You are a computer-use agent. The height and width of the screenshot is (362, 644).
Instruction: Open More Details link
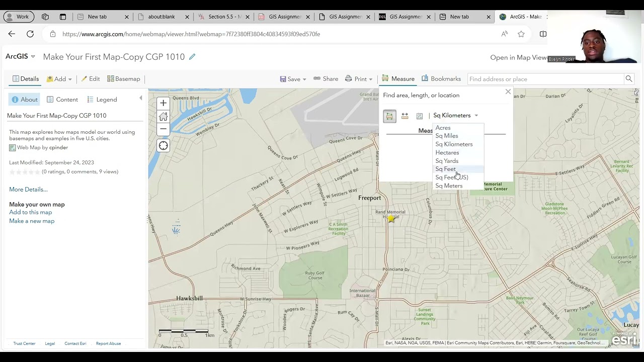[28, 190]
